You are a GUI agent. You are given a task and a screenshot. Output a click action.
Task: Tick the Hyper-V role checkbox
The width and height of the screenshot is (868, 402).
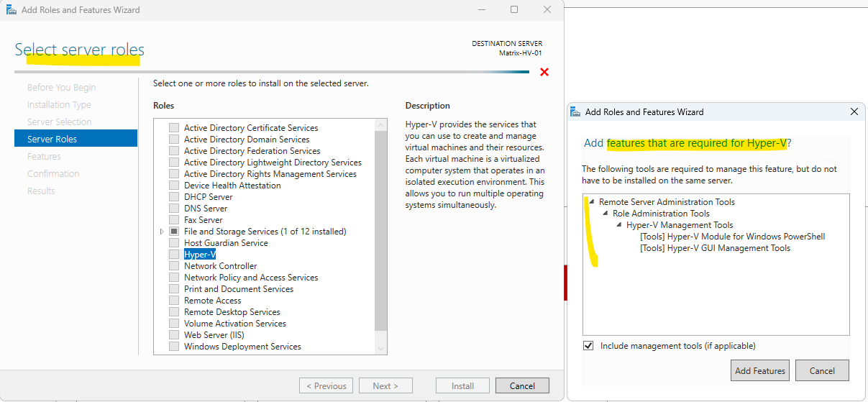tap(174, 255)
